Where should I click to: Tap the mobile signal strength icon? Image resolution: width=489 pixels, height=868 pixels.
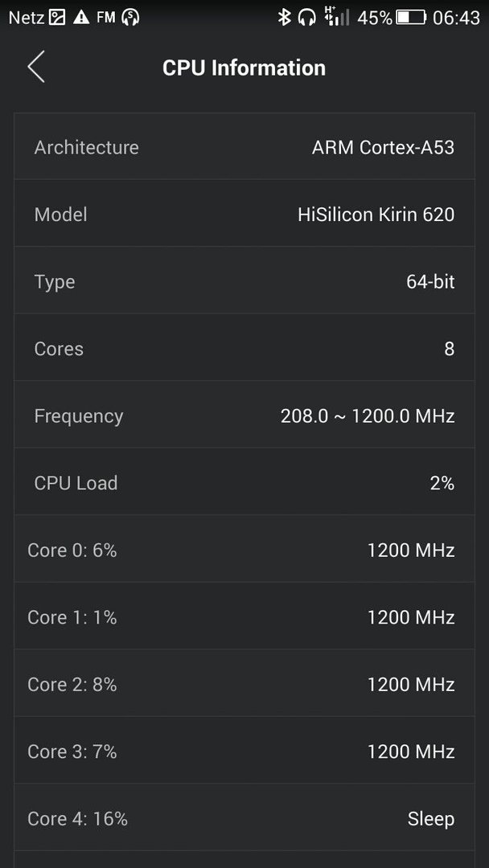coord(337,17)
